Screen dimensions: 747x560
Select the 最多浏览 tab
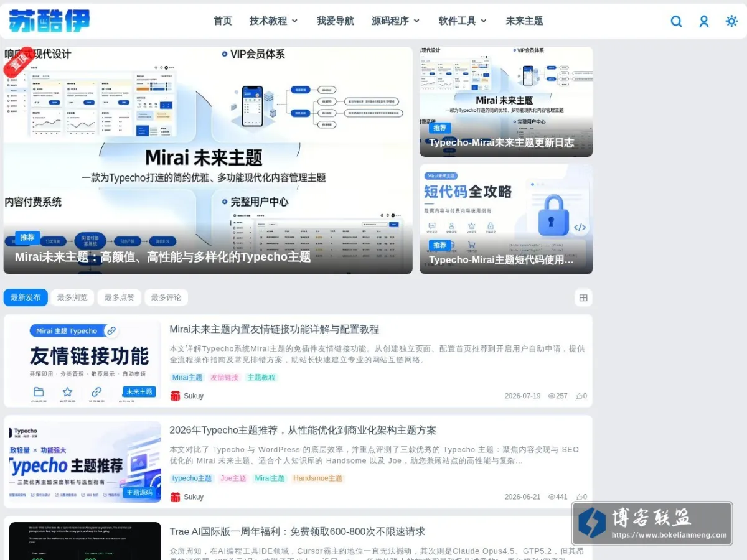click(72, 297)
